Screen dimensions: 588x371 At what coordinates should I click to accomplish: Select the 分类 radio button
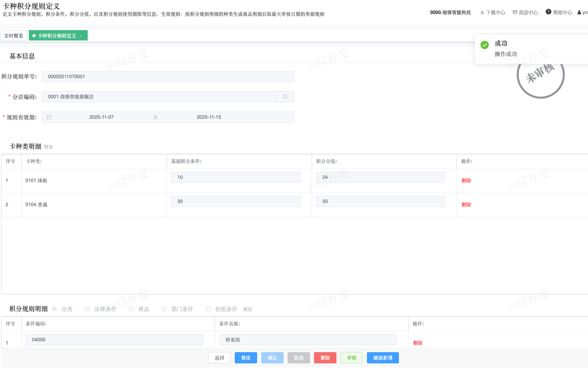point(55,309)
